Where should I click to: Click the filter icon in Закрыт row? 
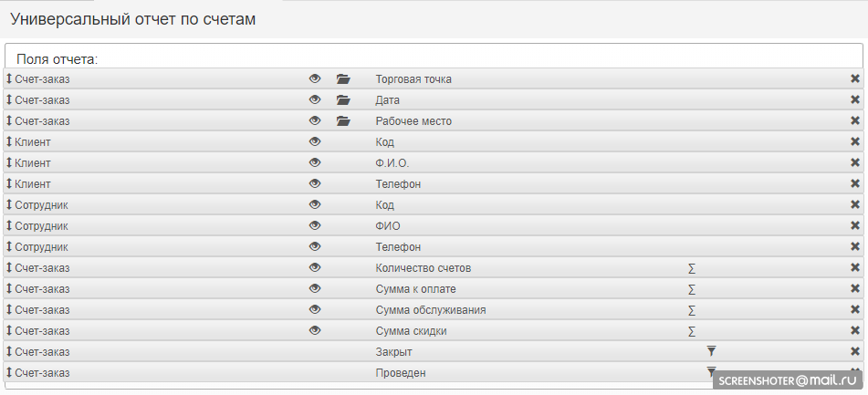pos(712,351)
